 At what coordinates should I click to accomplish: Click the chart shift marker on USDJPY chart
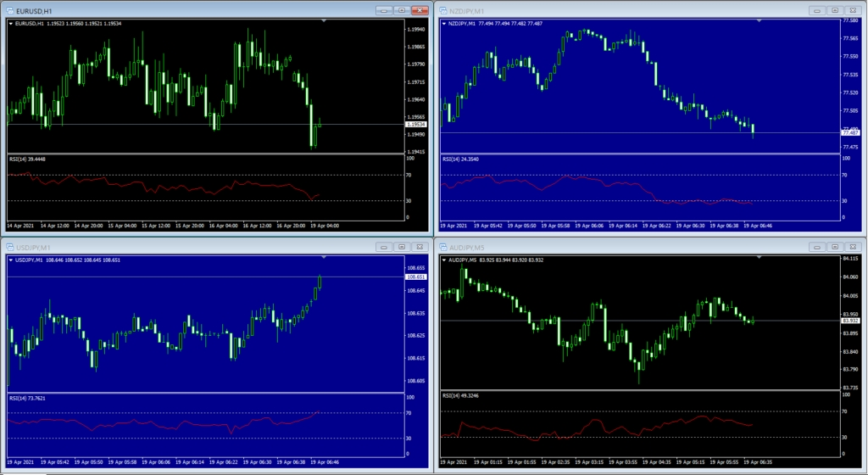tap(322, 256)
